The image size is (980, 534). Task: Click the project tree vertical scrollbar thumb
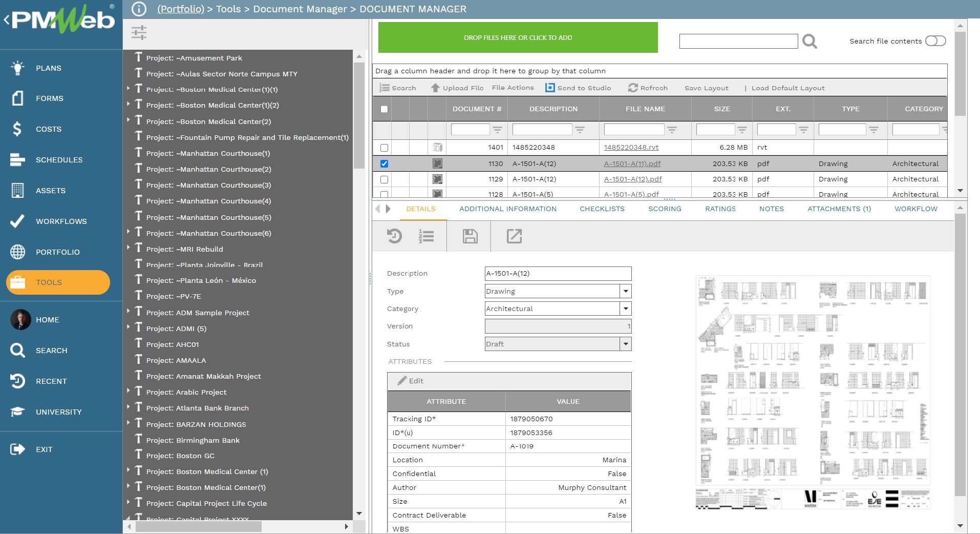pyautogui.click(x=359, y=115)
